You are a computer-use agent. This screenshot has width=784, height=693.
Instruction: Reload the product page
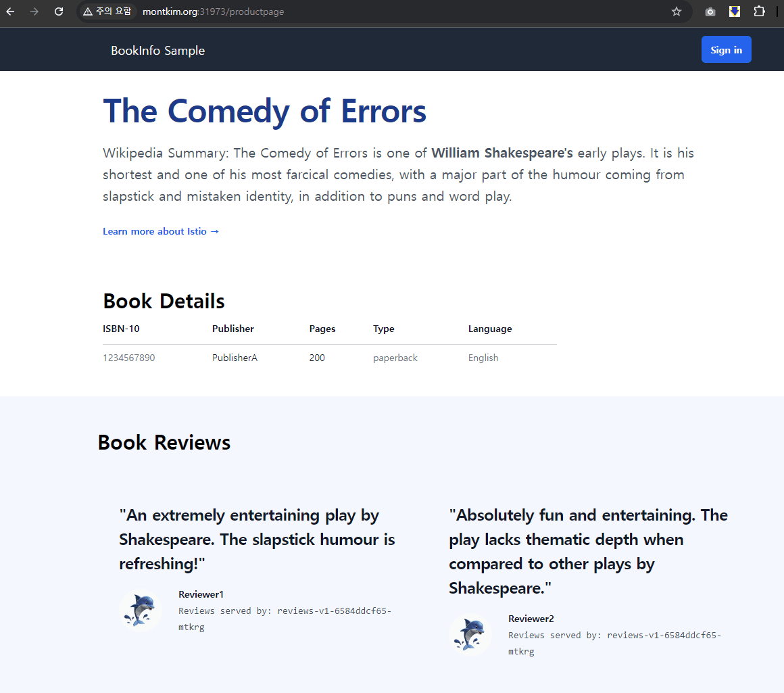(59, 11)
